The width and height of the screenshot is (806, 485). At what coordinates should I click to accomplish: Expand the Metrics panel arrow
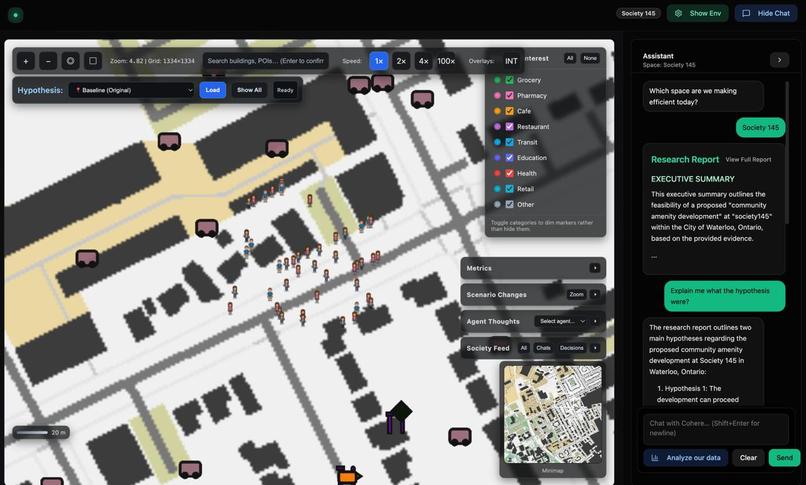click(x=595, y=268)
